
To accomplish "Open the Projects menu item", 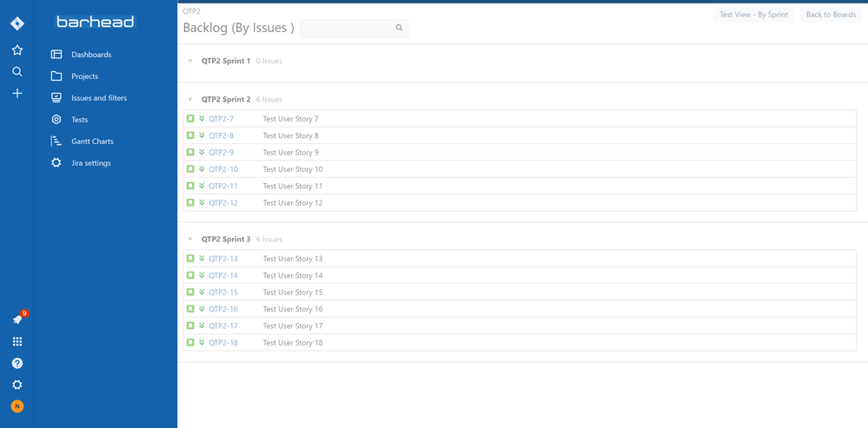I will click(x=84, y=76).
